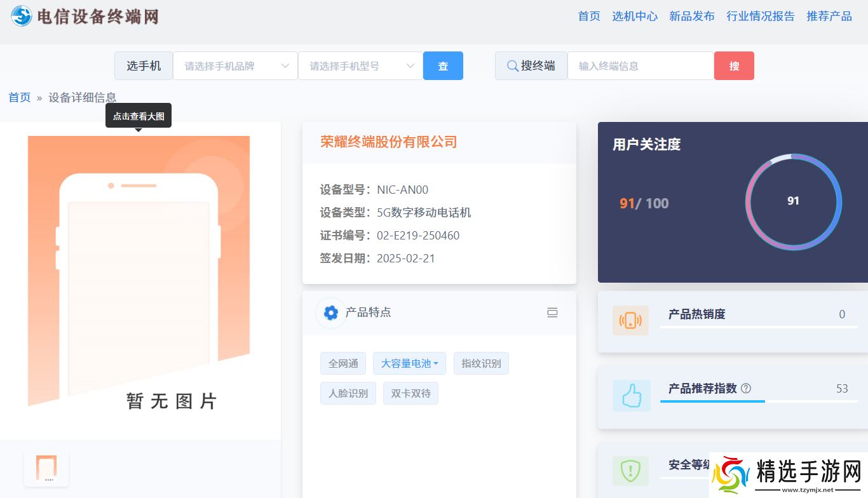Open 新品发布 in the navigation bar
This screenshot has height=498, width=868.
pos(691,17)
